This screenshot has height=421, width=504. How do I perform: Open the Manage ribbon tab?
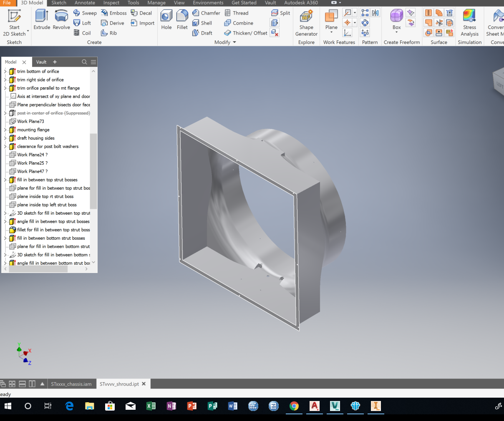[156, 3]
